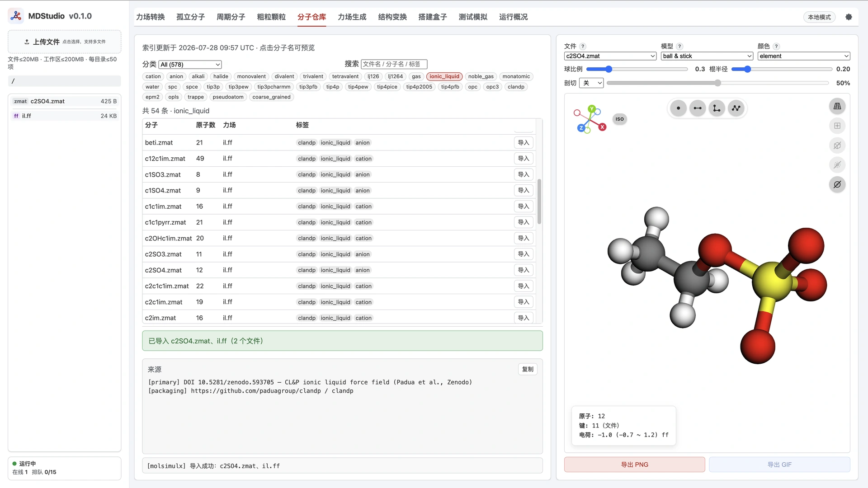Open the 文件 c2SO4.zmat dropdown
The height and width of the screenshot is (488, 868).
(610, 56)
